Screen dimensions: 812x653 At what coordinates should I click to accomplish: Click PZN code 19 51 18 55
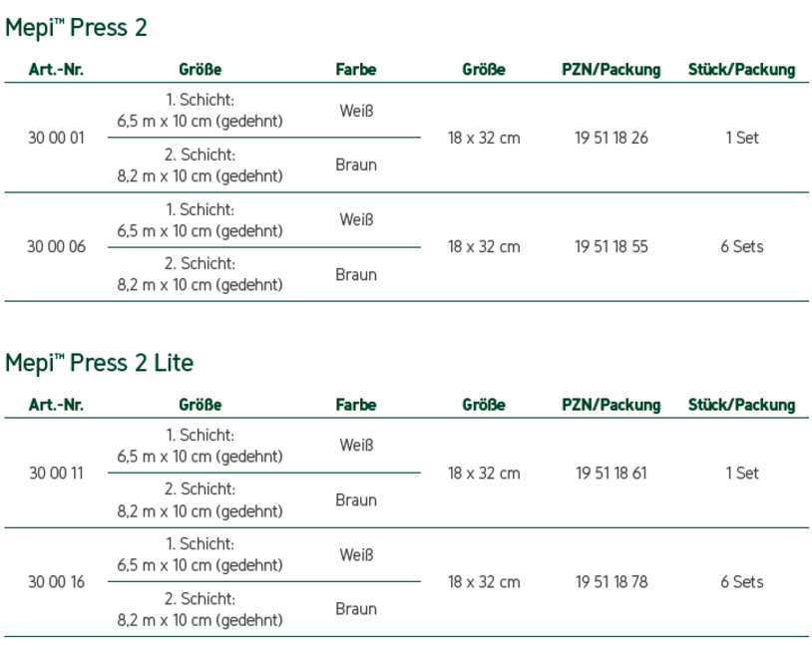(x=610, y=246)
